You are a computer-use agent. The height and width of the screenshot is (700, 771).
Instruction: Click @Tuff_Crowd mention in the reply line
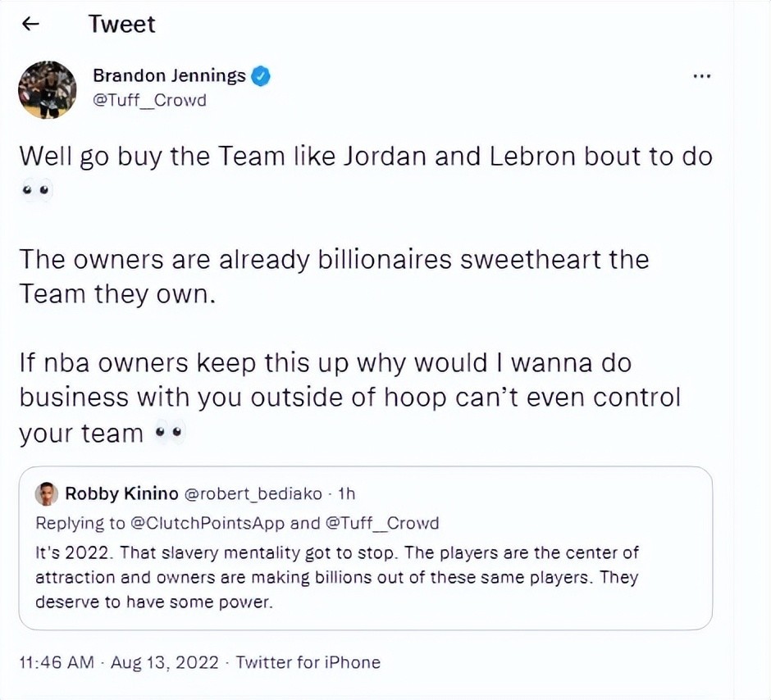[382, 524]
